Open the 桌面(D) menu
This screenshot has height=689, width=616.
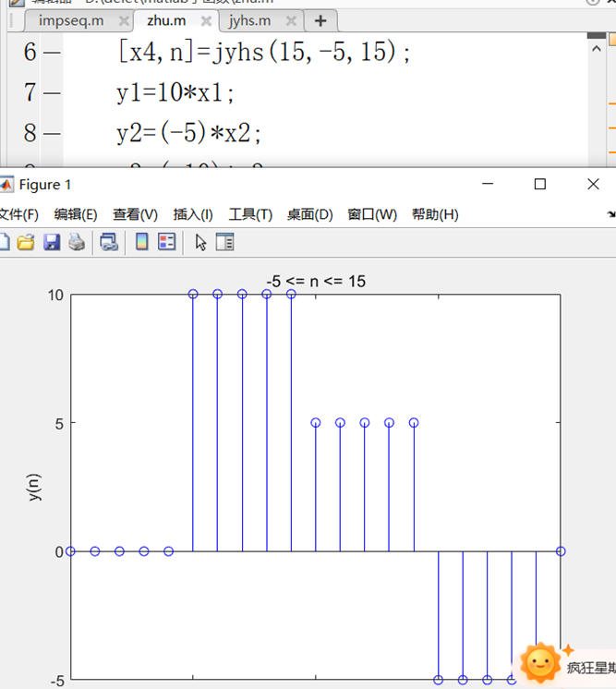[x=310, y=214]
